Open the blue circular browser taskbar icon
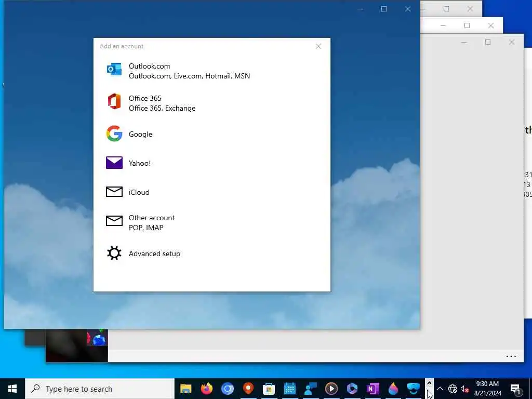 click(228, 389)
